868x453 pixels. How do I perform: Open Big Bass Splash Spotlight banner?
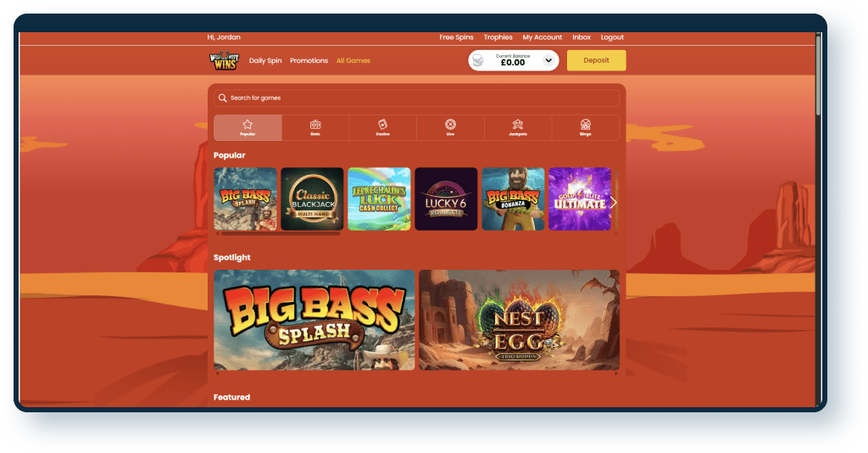(314, 320)
